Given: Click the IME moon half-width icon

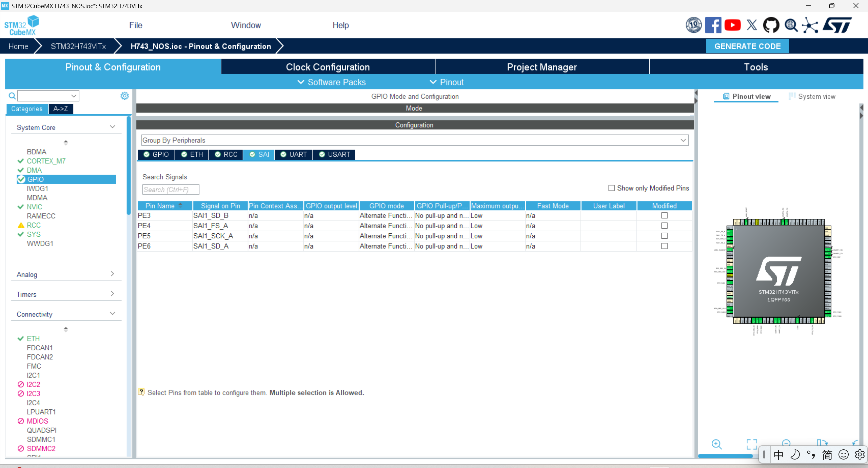Looking at the screenshot, I should [795, 455].
